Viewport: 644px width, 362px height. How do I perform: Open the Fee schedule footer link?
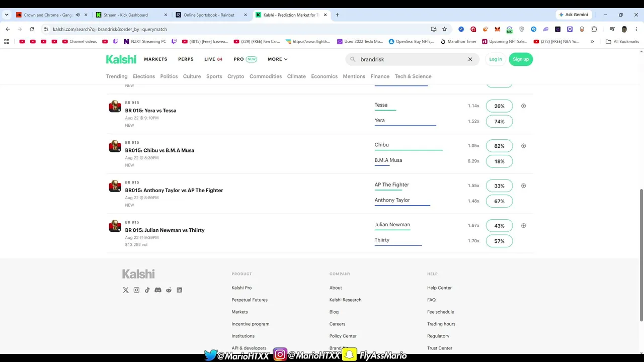point(441,312)
